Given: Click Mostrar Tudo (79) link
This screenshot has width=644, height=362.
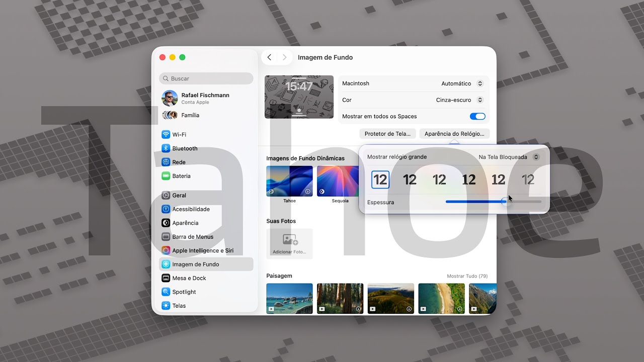Looking at the screenshot, I should (x=467, y=276).
